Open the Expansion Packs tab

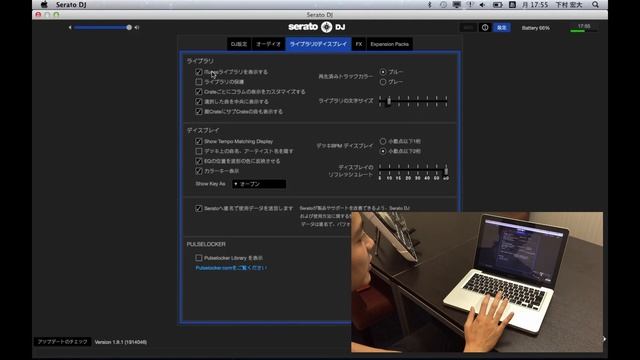click(389, 44)
